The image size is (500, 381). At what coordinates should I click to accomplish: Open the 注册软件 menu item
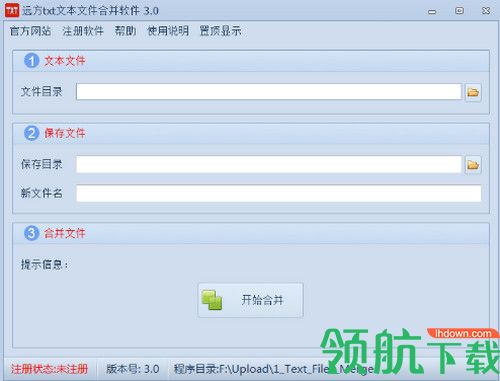[x=83, y=31]
